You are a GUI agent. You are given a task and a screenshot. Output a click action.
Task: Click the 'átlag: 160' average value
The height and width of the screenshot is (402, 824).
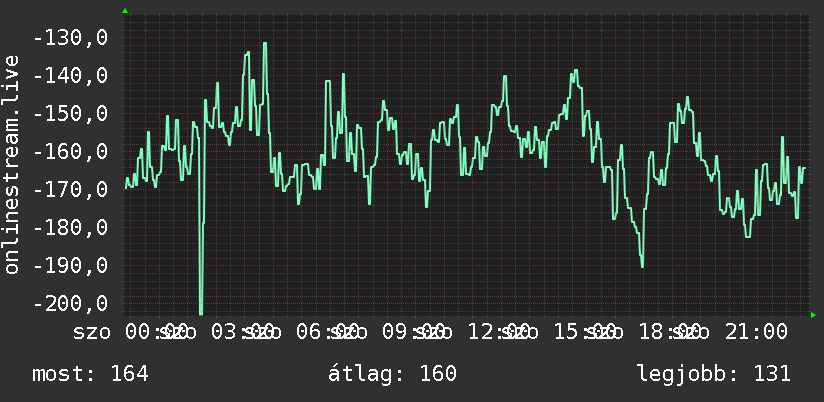click(x=393, y=374)
